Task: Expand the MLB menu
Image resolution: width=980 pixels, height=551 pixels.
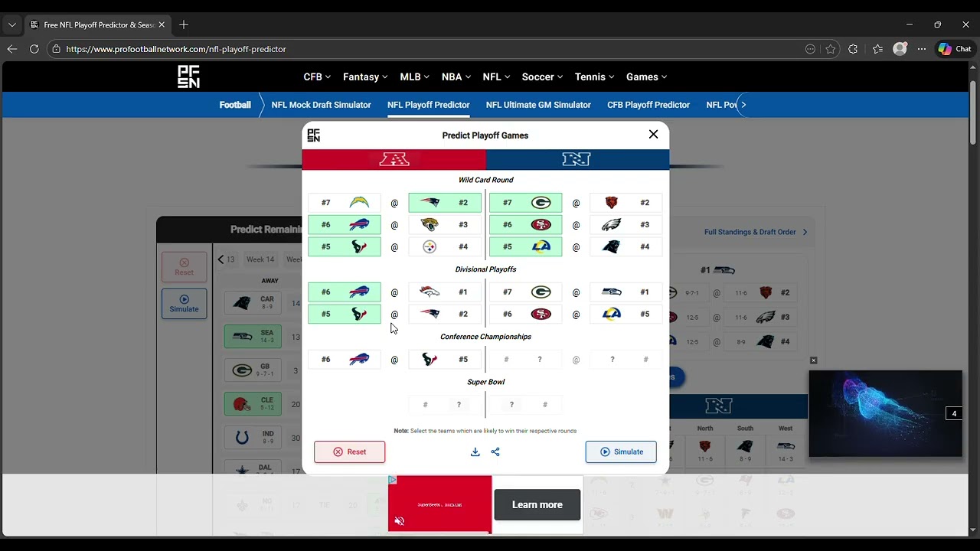Action: 414,77
